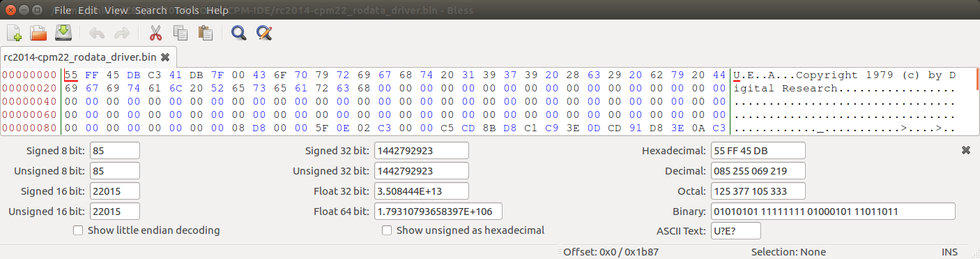Viewport: 980px width, 259px height.
Task: Click the Float 64 bit field
Action: [x=438, y=212]
